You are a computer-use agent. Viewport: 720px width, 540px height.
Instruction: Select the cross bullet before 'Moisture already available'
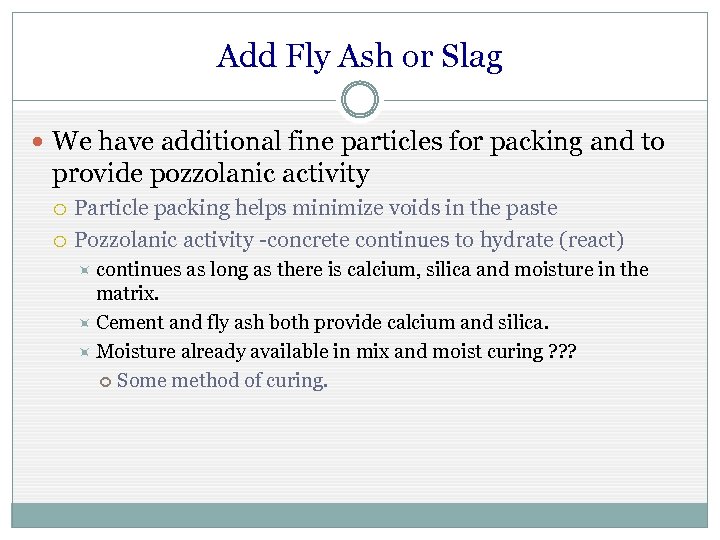point(85,352)
